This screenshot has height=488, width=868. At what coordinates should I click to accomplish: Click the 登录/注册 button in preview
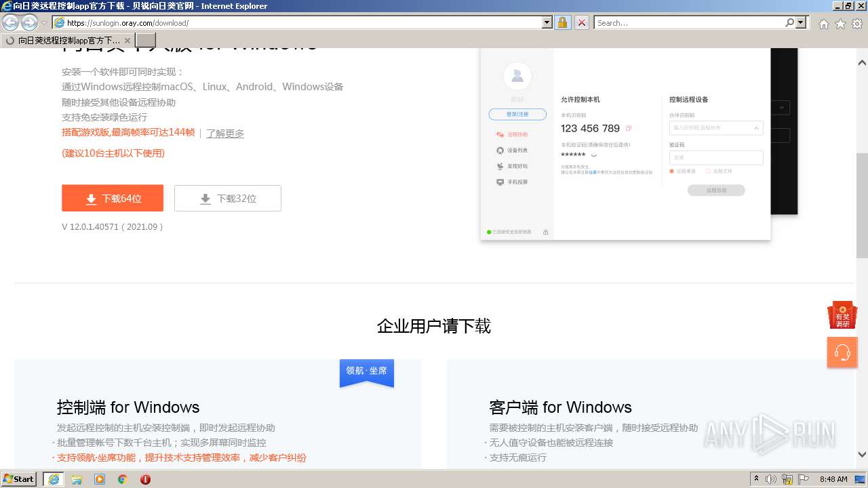click(x=517, y=114)
